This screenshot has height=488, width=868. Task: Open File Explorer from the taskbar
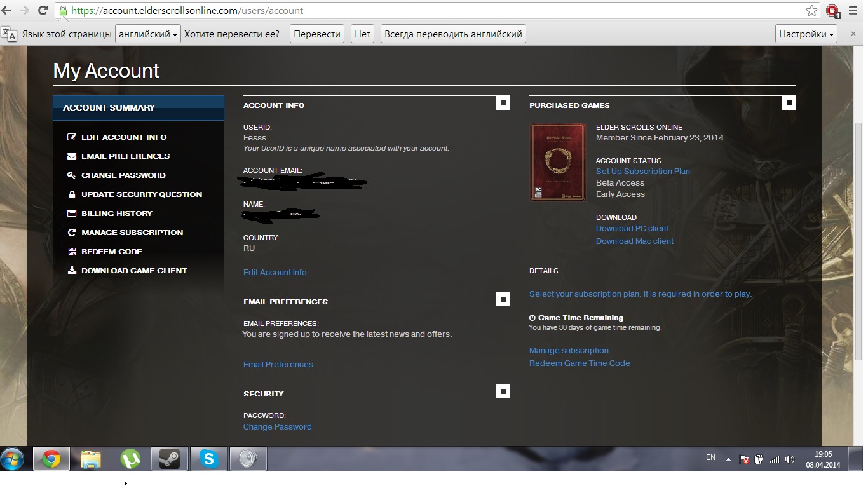pos(91,459)
